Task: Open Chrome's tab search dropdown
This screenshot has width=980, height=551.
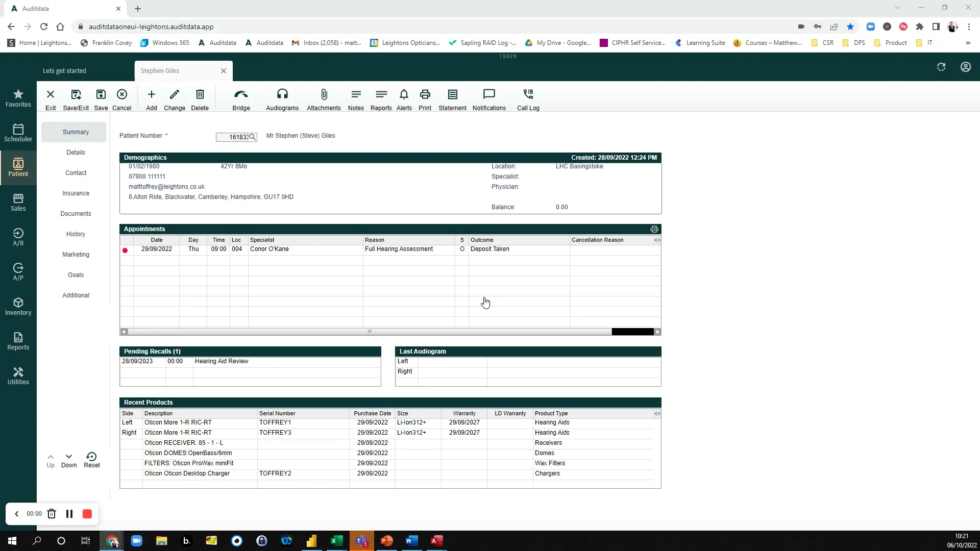Action: pyautogui.click(x=897, y=7)
